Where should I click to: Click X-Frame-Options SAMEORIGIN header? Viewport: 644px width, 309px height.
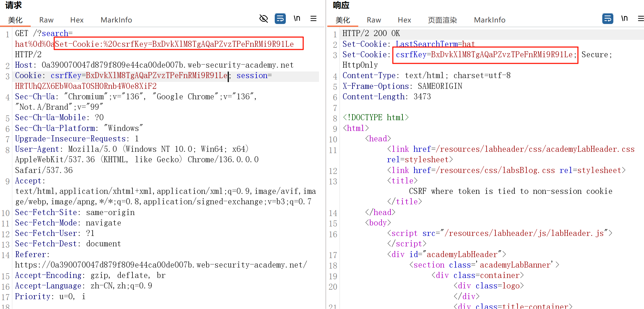tap(402, 86)
